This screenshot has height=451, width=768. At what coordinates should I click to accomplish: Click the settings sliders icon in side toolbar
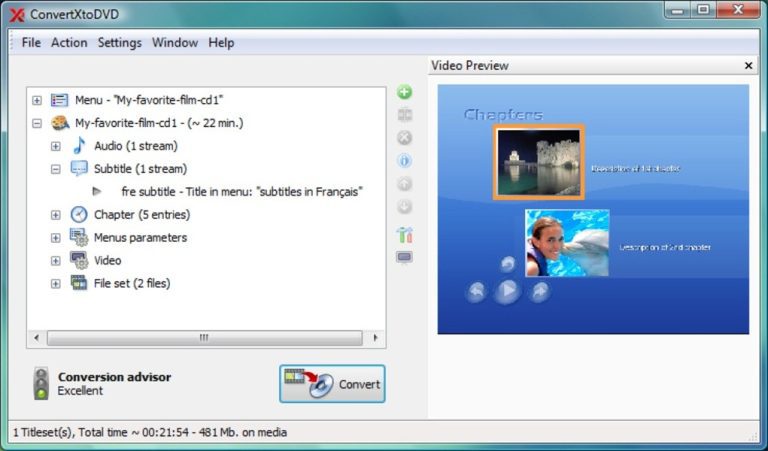(x=404, y=235)
